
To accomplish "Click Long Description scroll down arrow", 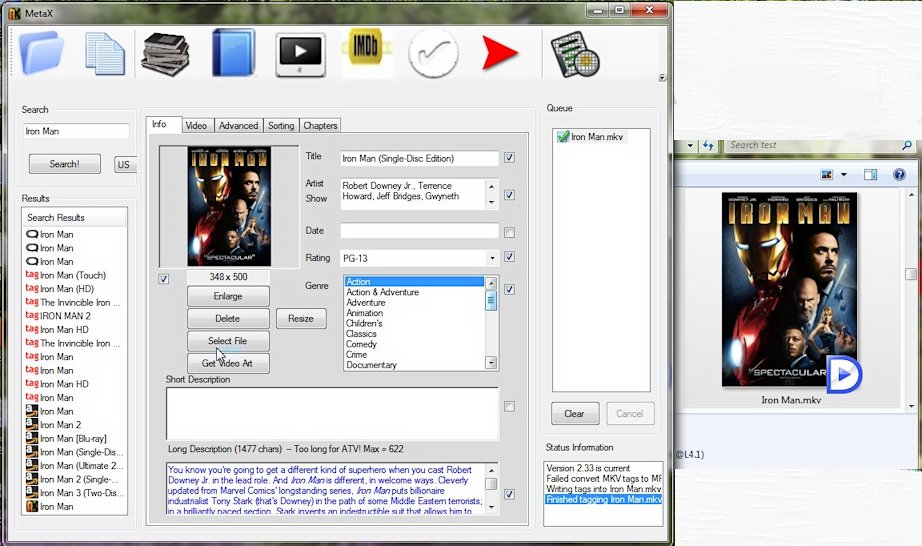I will pos(492,507).
